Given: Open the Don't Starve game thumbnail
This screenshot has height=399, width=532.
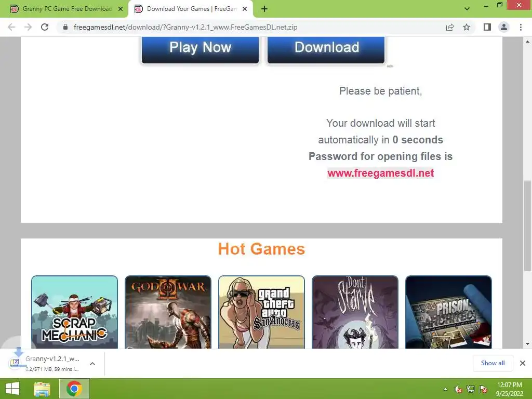Looking at the screenshot, I should pos(355,312).
